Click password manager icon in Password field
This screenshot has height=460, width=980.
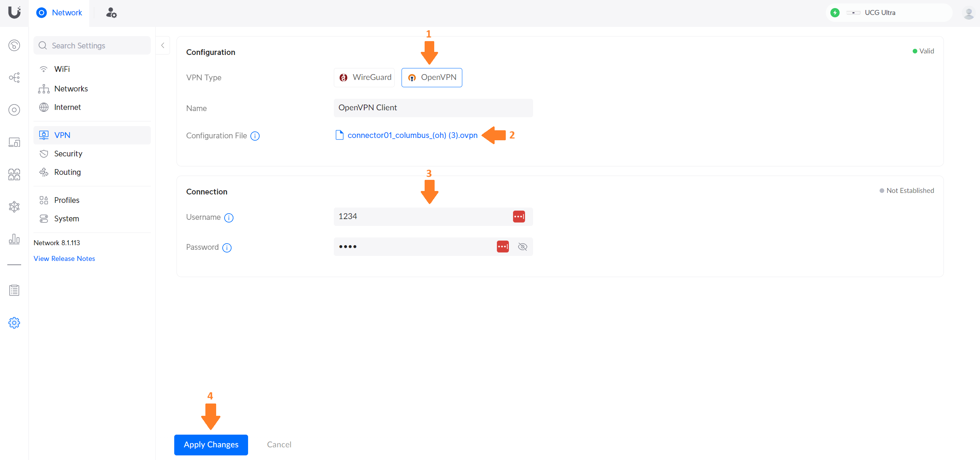(503, 247)
